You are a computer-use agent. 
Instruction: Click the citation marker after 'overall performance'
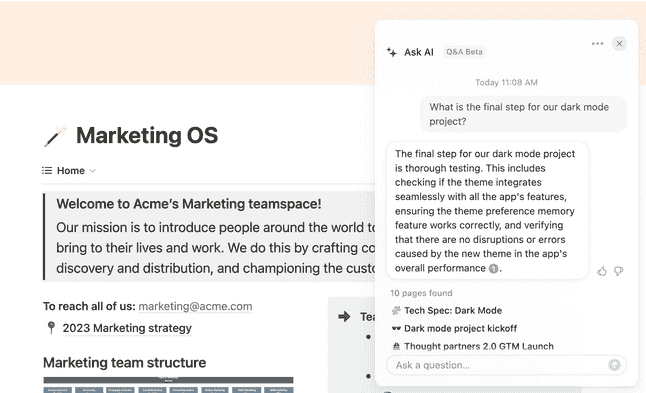pos(493,269)
